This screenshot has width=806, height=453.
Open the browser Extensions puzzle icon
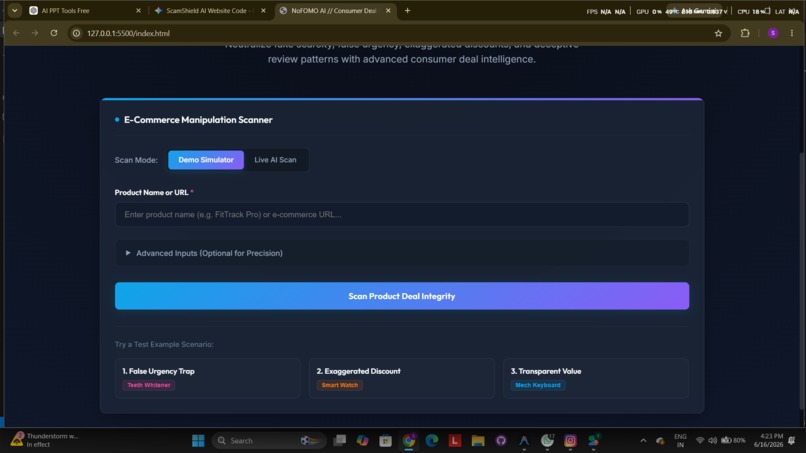(745, 33)
